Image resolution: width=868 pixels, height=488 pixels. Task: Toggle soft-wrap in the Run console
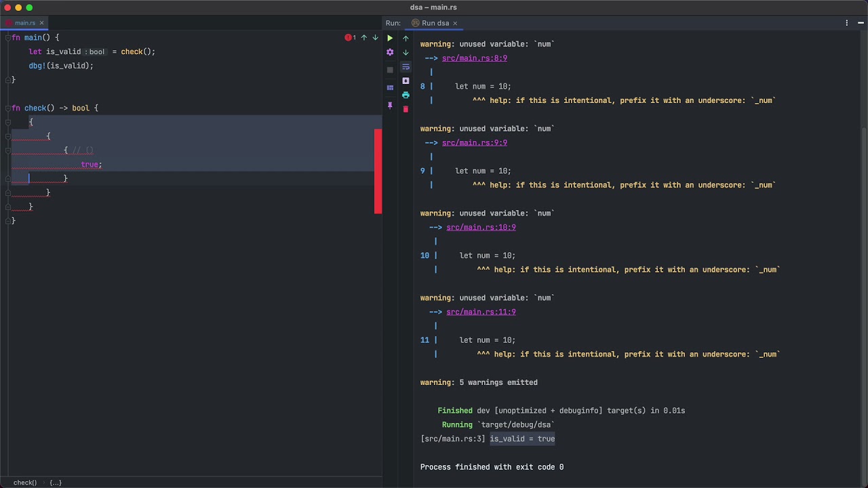[x=406, y=66]
